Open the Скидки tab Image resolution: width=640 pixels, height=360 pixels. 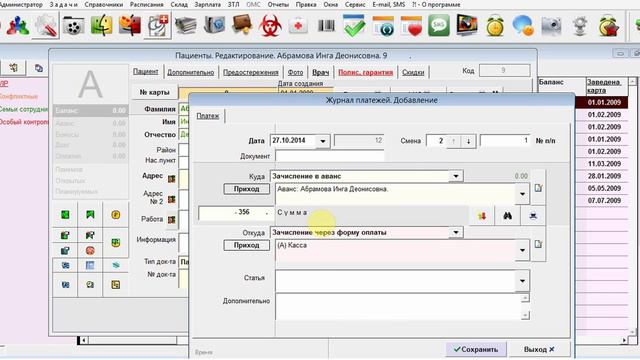coord(413,72)
